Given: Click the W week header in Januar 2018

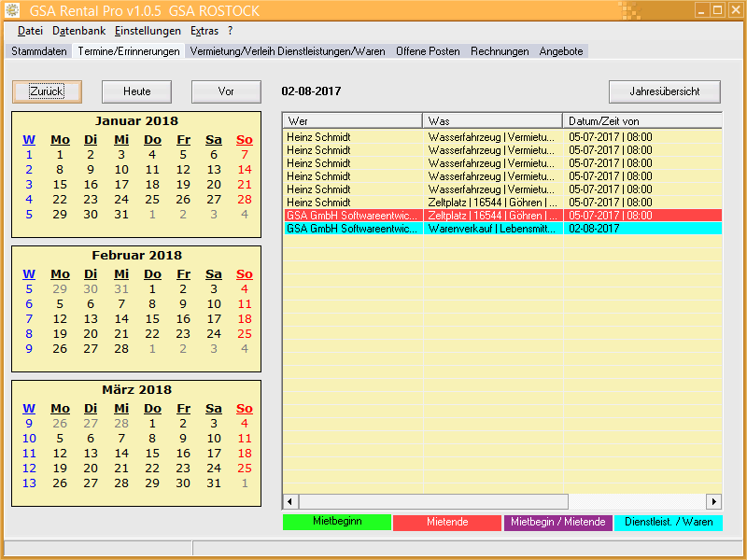Looking at the screenshot, I should click(29, 139).
